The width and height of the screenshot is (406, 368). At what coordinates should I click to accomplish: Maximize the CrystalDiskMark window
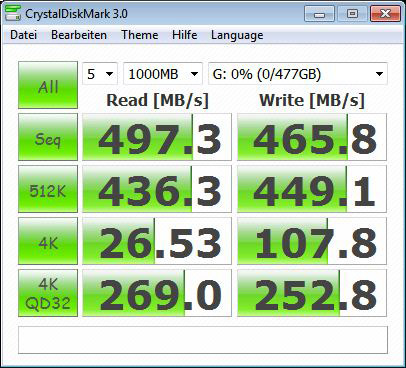coord(352,14)
